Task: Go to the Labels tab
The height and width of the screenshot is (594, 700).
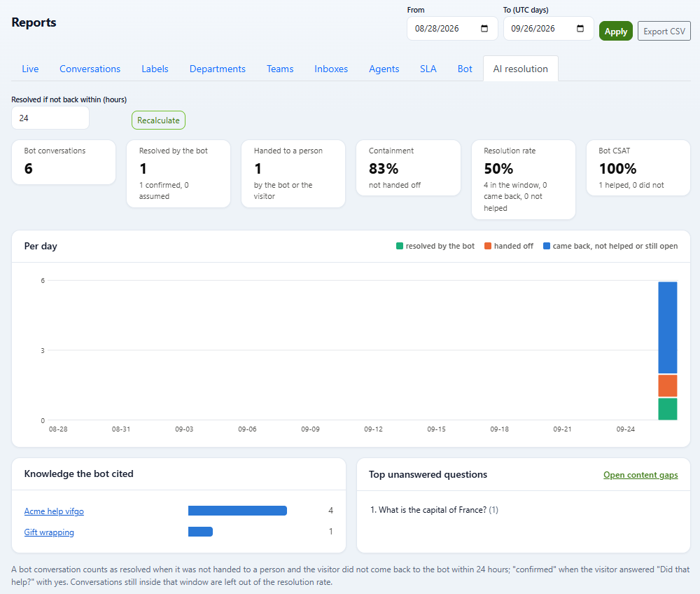Action: click(x=155, y=69)
